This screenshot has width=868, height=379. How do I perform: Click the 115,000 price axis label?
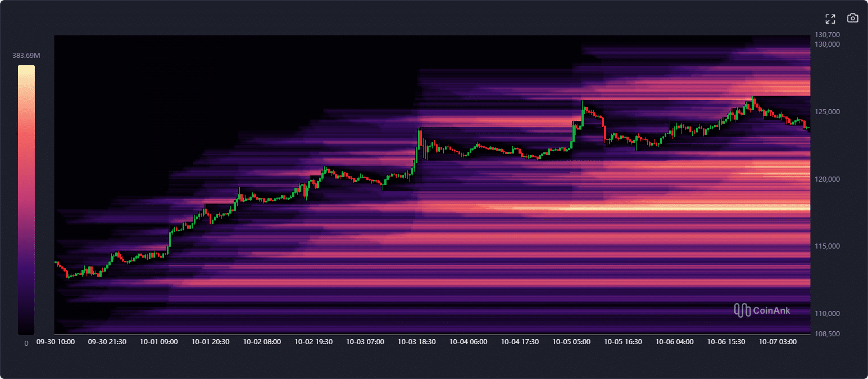click(827, 246)
